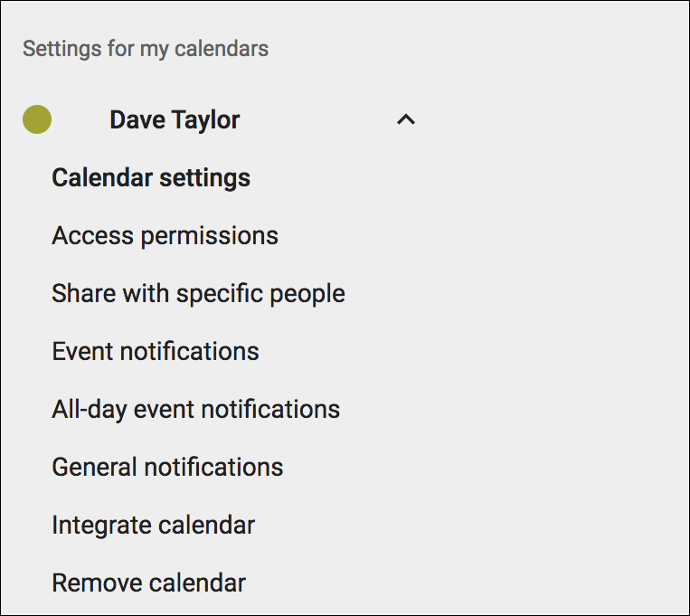Show the sharing options for specific people

click(198, 294)
